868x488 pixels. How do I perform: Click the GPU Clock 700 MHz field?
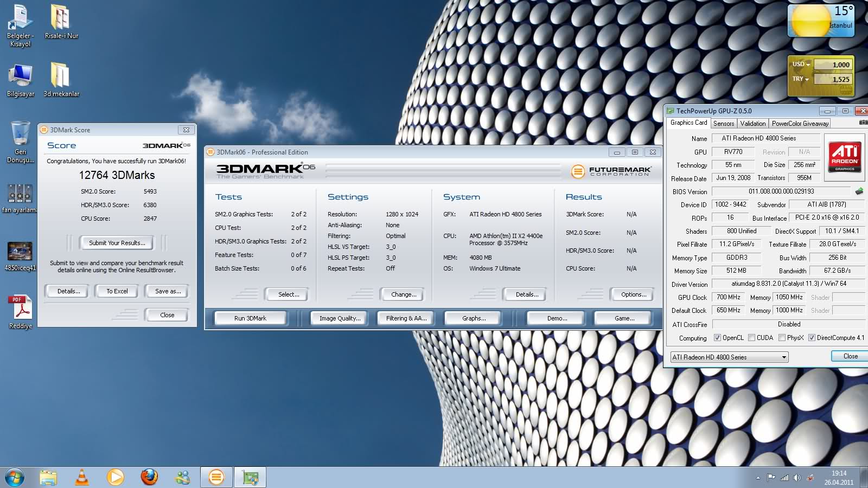click(728, 297)
